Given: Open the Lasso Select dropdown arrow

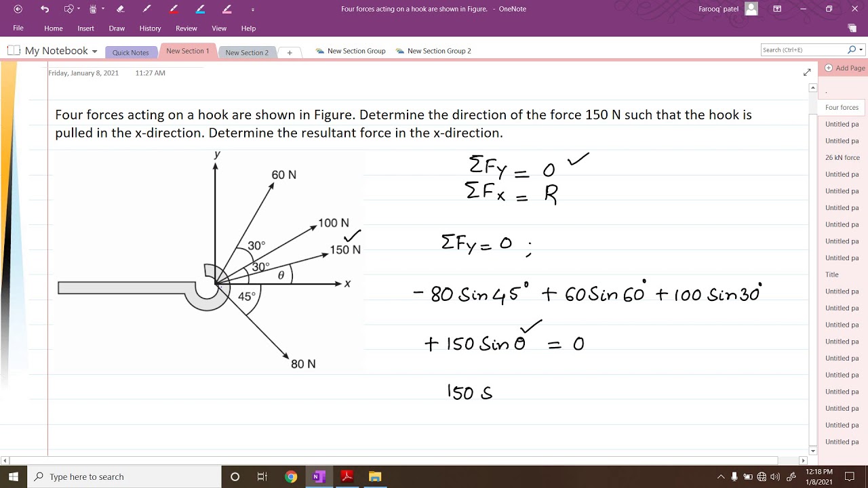Looking at the screenshot, I should pyautogui.click(x=79, y=9).
